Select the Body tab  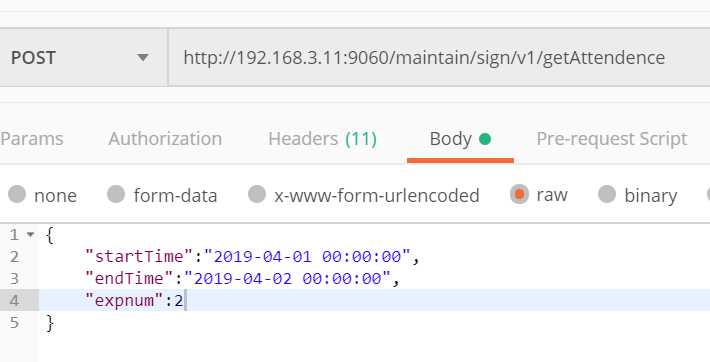460,139
